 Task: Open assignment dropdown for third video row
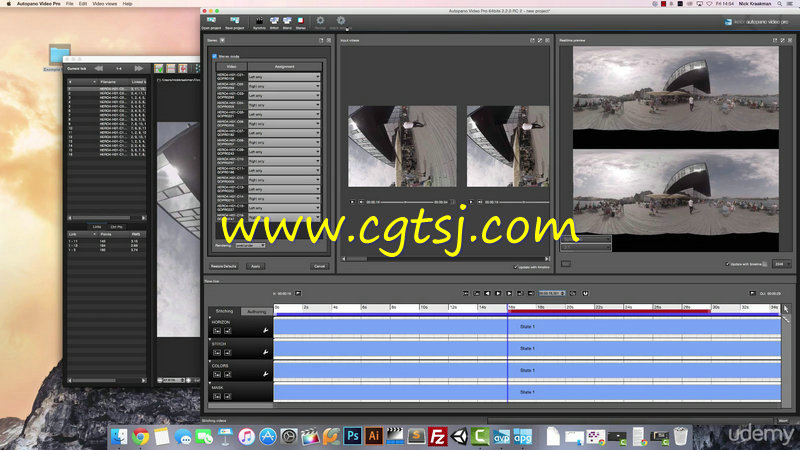click(x=284, y=95)
